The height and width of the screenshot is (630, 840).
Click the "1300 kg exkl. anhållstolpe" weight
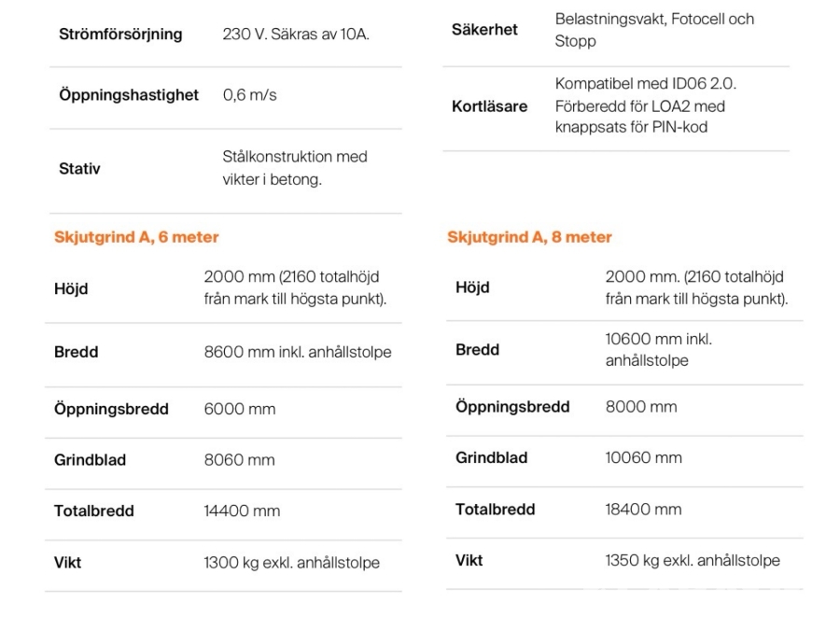tap(292, 563)
